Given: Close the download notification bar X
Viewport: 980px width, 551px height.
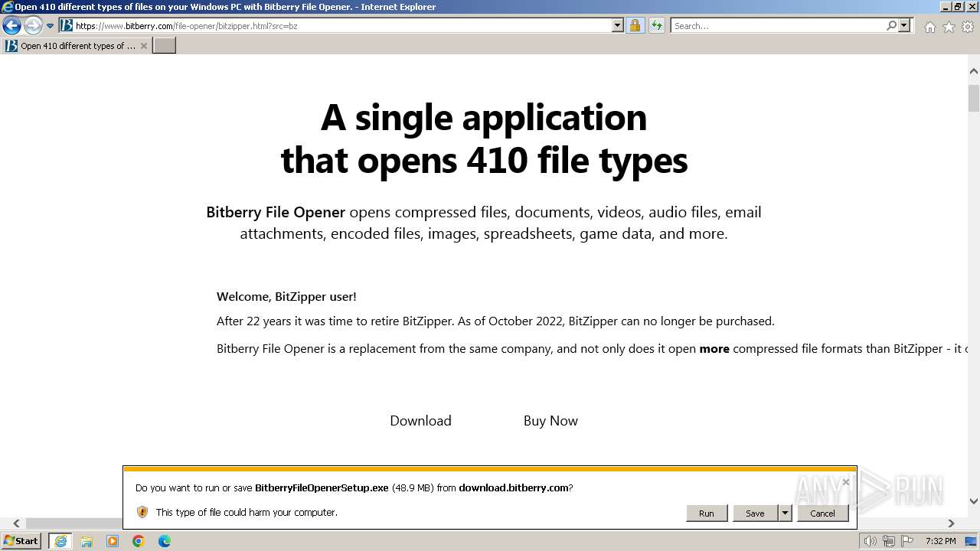Looking at the screenshot, I should (845, 482).
